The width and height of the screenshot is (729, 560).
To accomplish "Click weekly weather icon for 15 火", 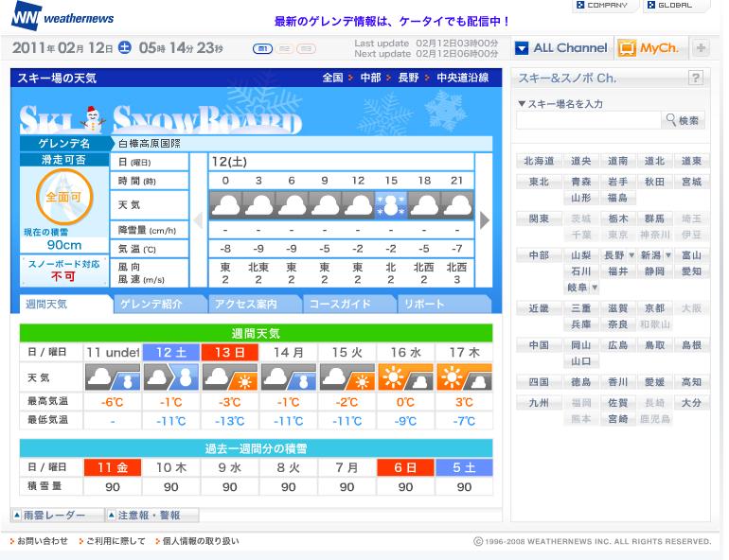I will tap(347, 377).
